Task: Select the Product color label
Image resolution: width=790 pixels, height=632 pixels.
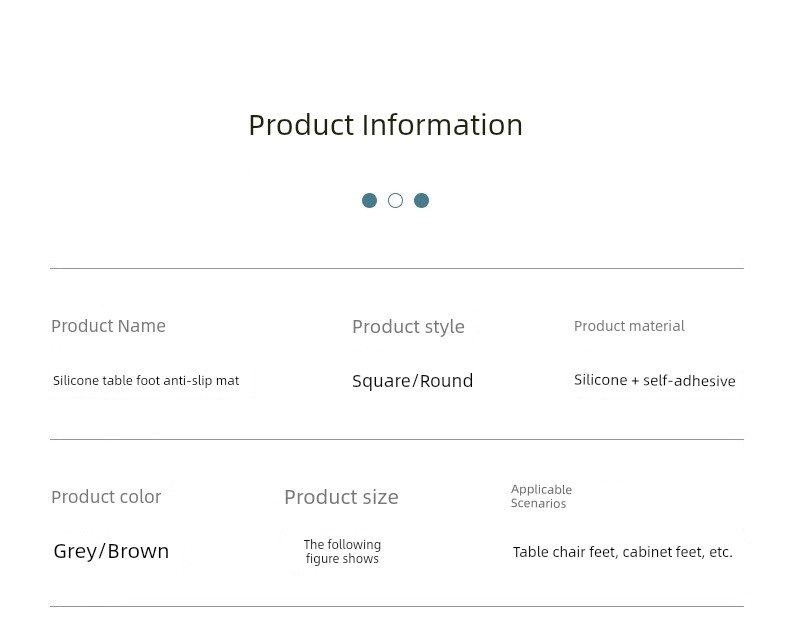Action: point(106,497)
